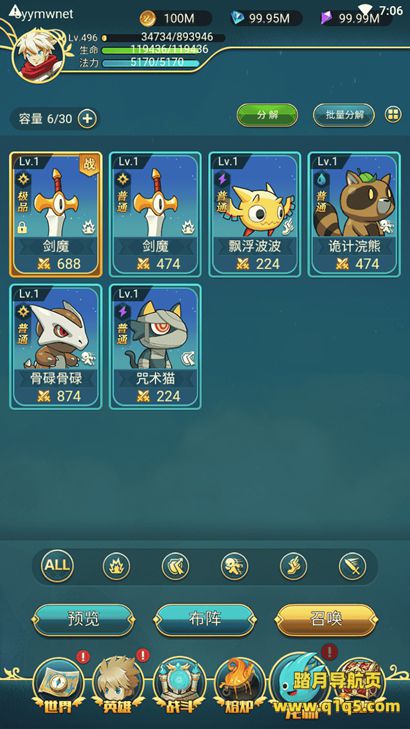Filter by running figure skill icon
The image size is (410, 729).
[234, 566]
